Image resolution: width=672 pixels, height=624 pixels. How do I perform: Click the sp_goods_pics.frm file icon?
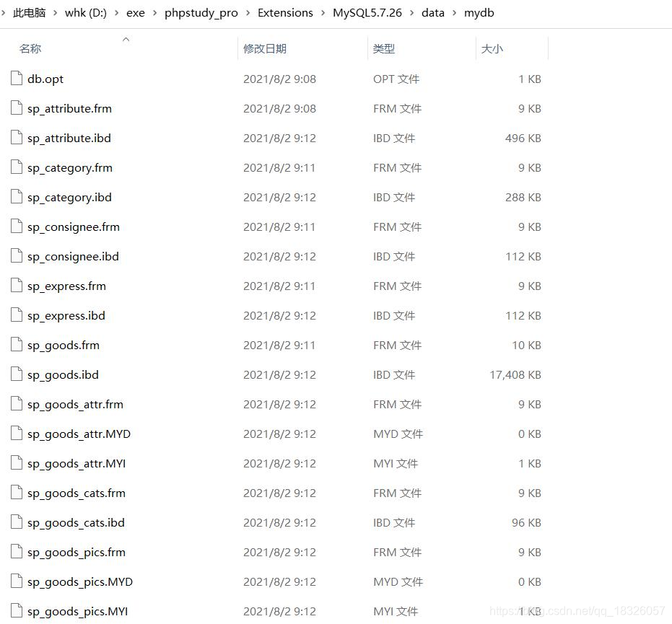17,551
